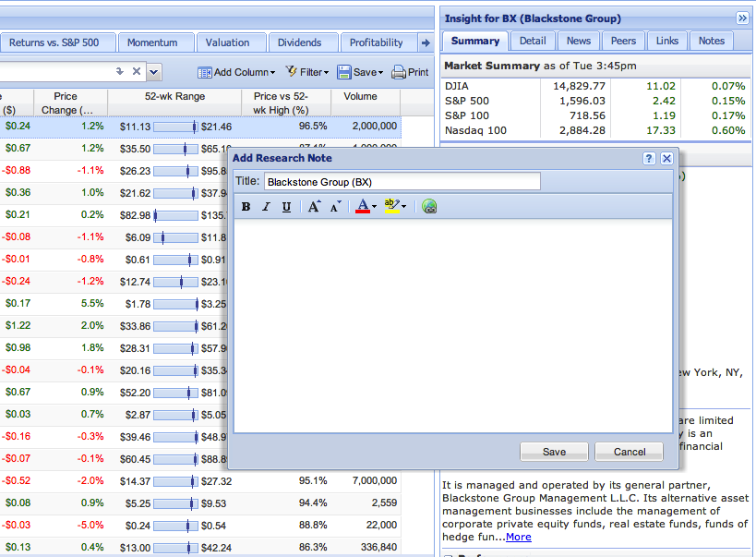Click the $11.13 to $21.46 range bar
756x557 pixels.
tap(175, 127)
